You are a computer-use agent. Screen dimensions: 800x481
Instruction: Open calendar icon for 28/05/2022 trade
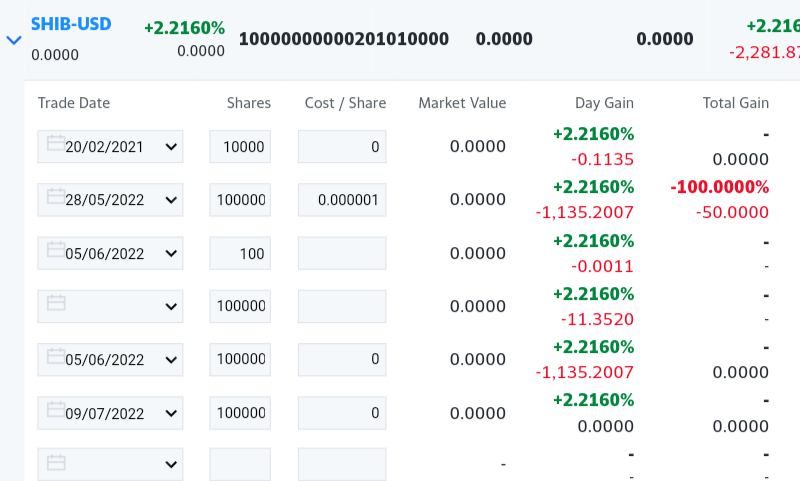pyautogui.click(x=56, y=196)
